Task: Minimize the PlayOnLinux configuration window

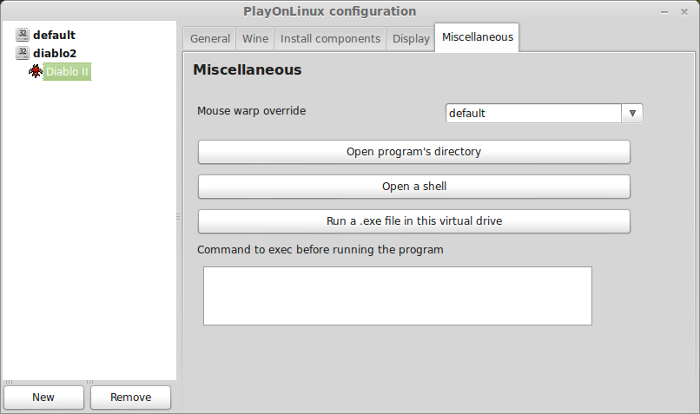Action: [664, 12]
